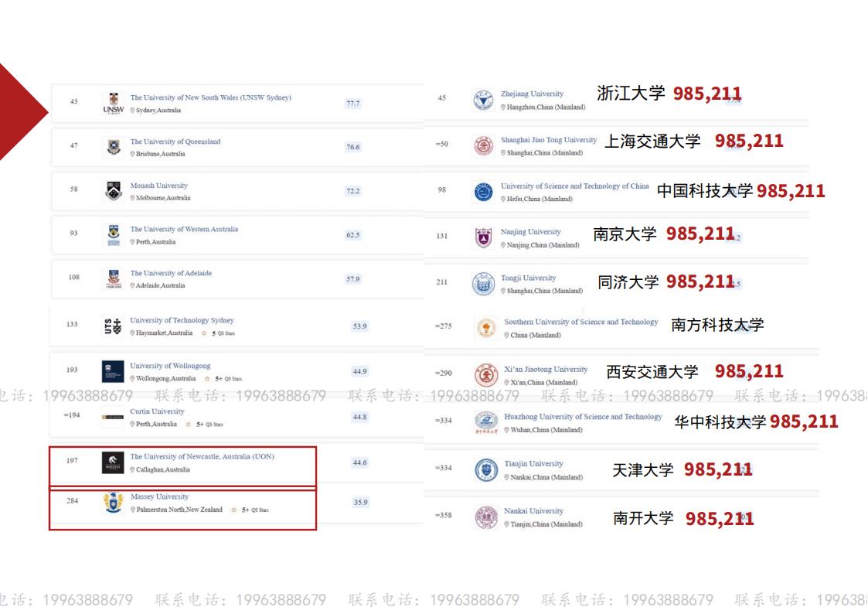Click the Chinese label 浙江大学
This screenshot has width=868, height=614.
pos(631,93)
